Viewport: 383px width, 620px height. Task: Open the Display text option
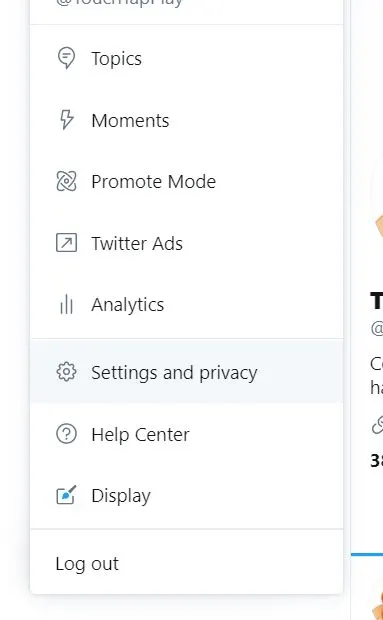[121, 496]
